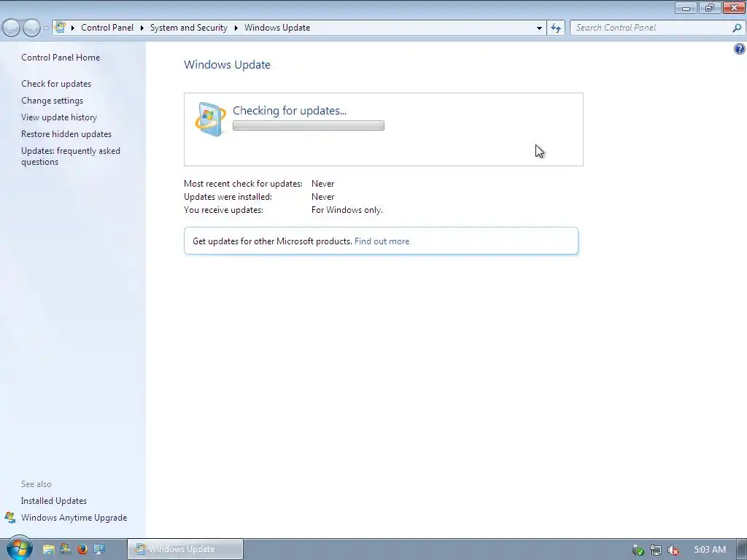The image size is (747, 560).
Task: Open Updates: frequently asked questions link
Action: (x=71, y=156)
